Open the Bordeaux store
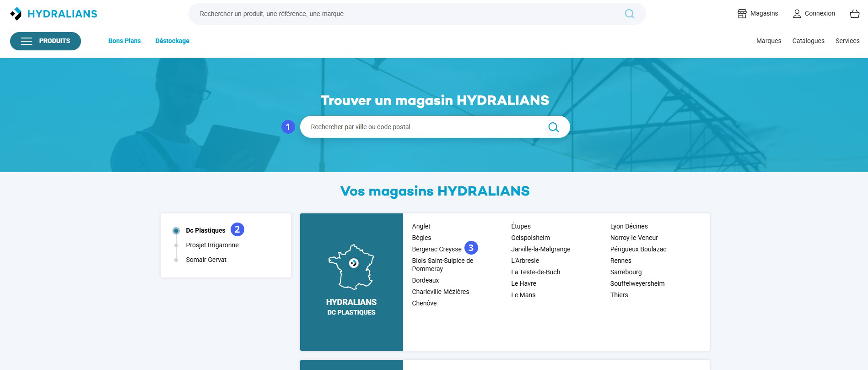The width and height of the screenshot is (868, 370). pyautogui.click(x=426, y=280)
